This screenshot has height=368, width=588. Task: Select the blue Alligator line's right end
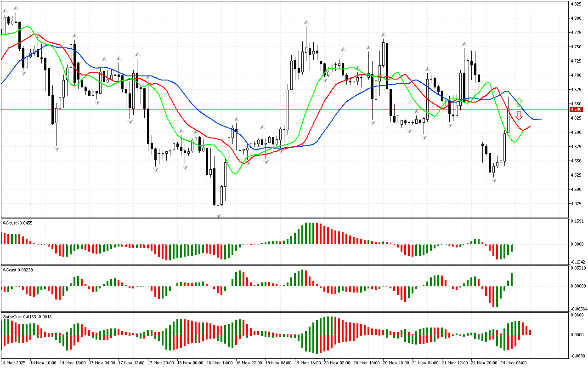pos(540,119)
